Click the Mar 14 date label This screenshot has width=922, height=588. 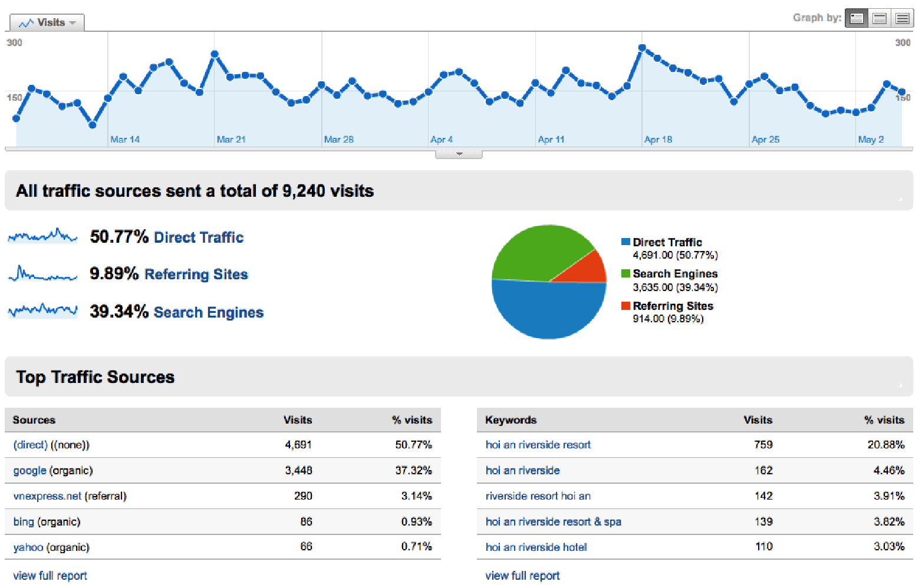(125, 140)
